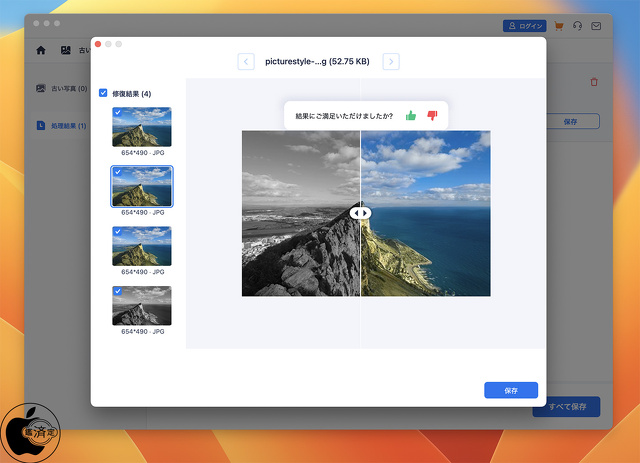Toggle the 修復結果 (4) select-all checkbox
This screenshot has width=640, height=463.
[x=103, y=93]
